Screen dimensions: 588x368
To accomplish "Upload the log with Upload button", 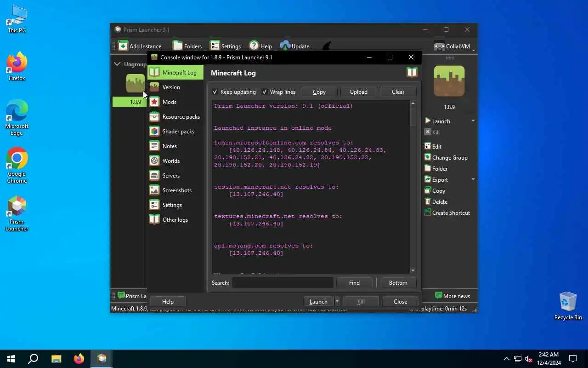I will [359, 92].
